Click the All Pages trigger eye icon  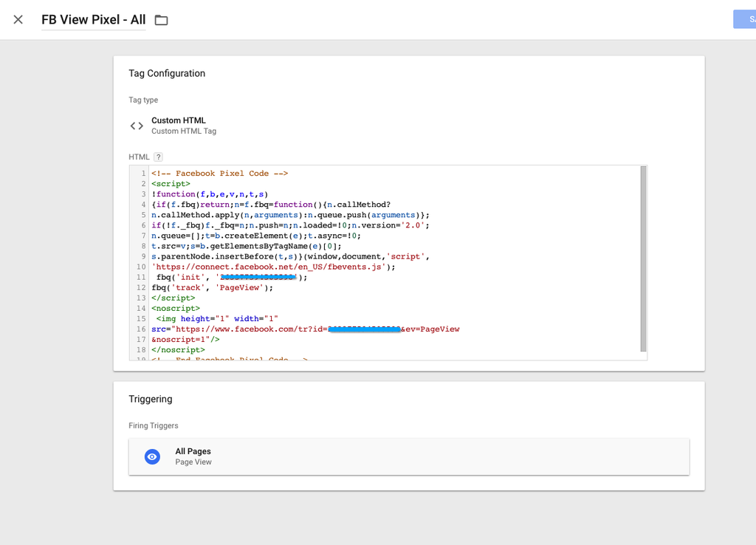pos(152,456)
